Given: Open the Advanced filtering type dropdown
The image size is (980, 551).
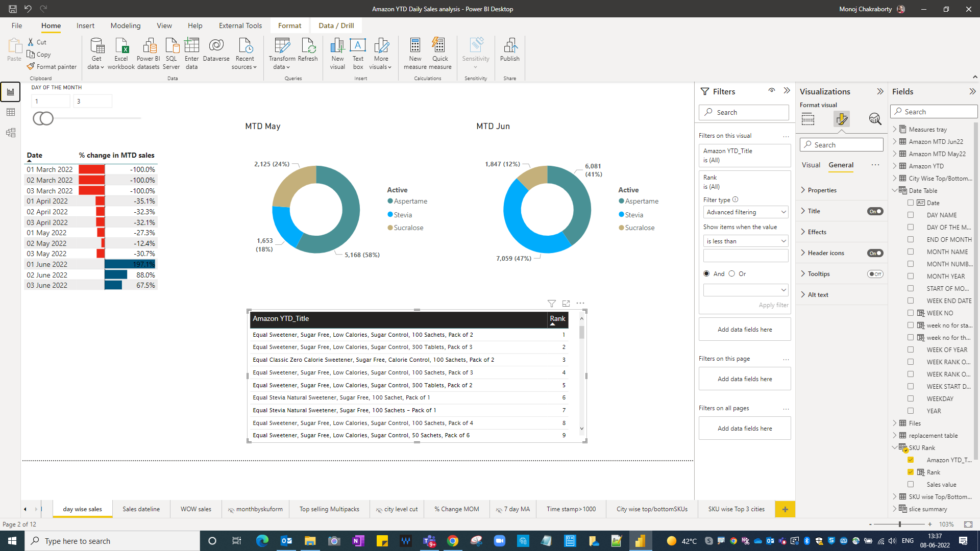Looking at the screenshot, I should pos(746,212).
